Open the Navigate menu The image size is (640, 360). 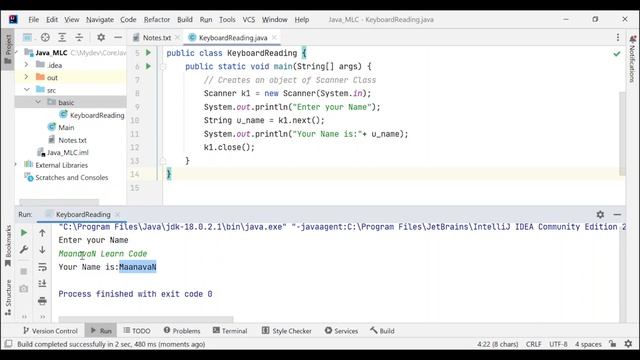click(100, 20)
